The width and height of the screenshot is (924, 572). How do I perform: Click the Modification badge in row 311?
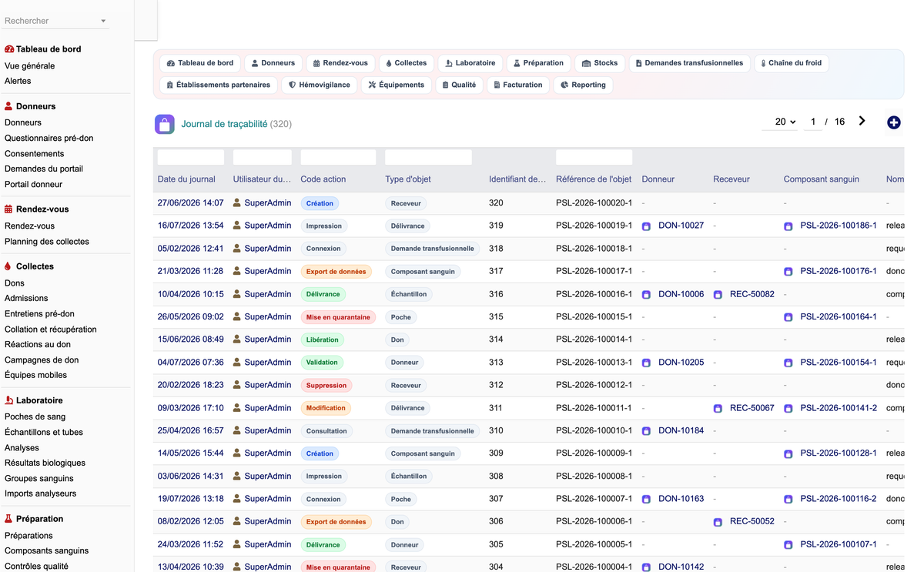326,408
